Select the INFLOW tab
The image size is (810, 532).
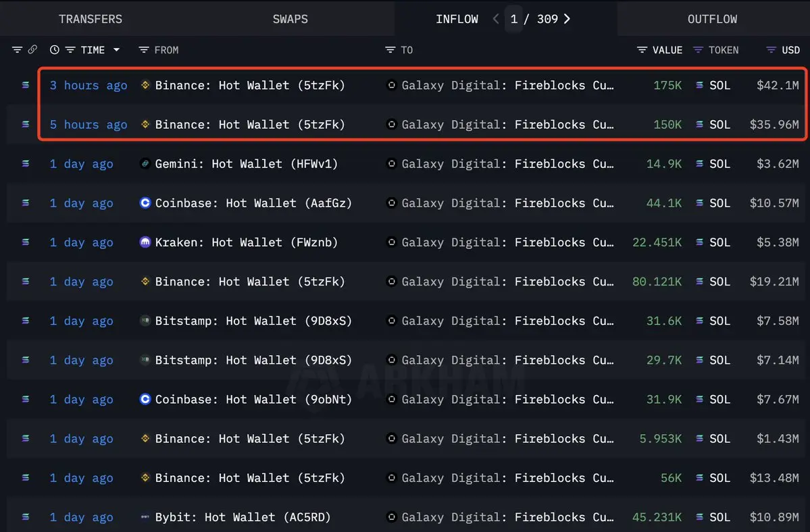[x=457, y=19]
